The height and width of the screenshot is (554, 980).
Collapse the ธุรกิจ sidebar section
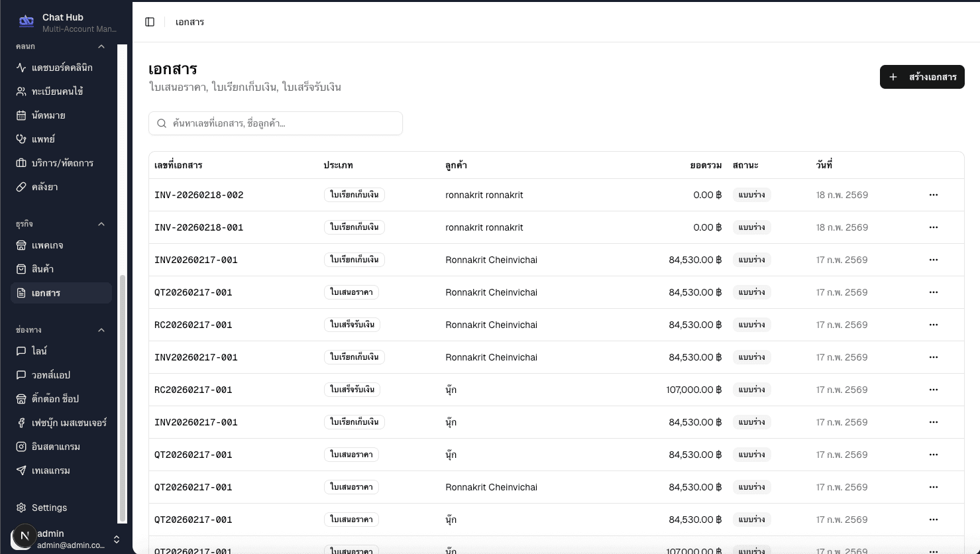click(101, 224)
